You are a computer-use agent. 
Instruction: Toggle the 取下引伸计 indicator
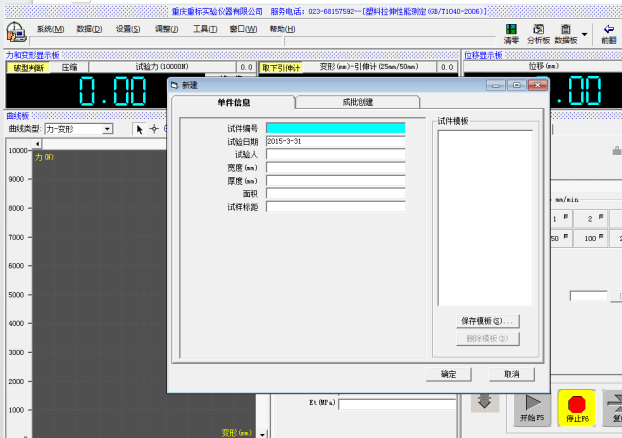tap(280, 67)
